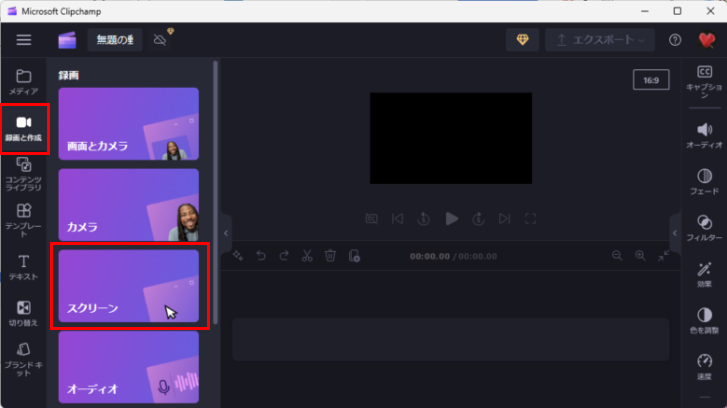Image resolution: width=727 pixels, height=408 pixels.
Task: Open the 色を調整 color adjust panel
Action: coord(704,320)
